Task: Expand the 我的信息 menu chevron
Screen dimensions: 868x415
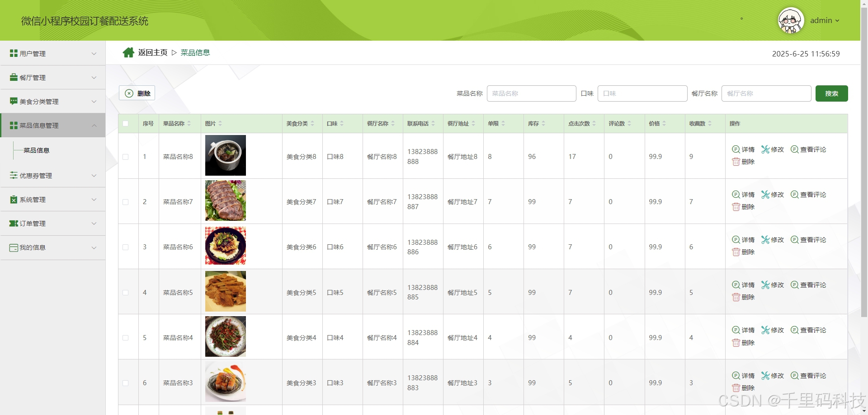Action: click(x=94, y=247)
